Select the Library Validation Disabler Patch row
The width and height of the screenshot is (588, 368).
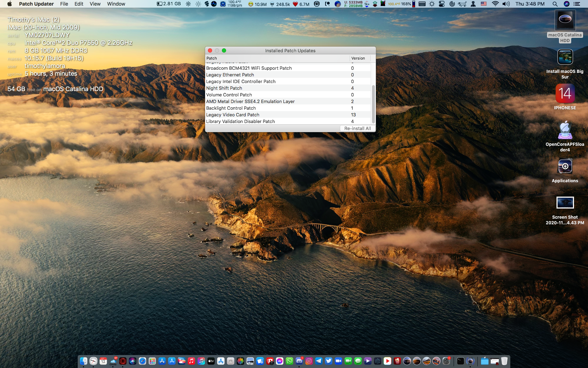288,121
